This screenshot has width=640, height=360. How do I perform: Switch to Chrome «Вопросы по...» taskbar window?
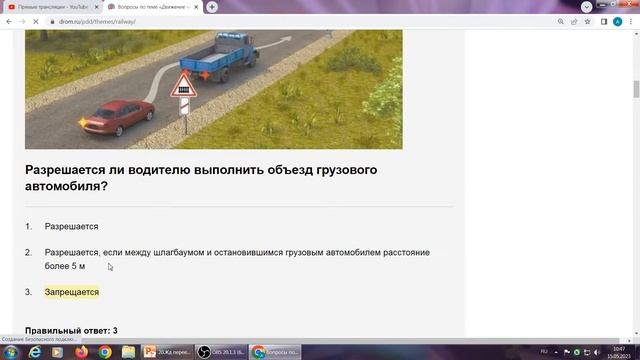coord(275,352)
